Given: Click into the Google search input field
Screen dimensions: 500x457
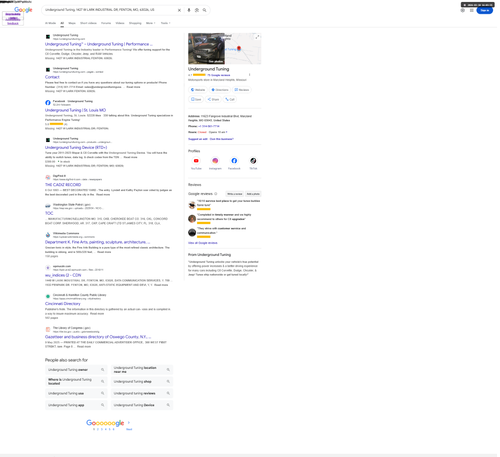Looking at the screenshot, I should coord(110,10).
